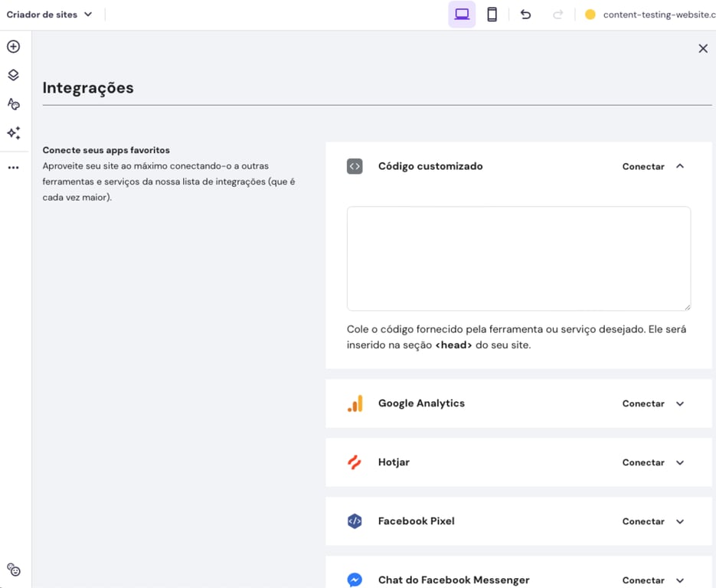This screenshot has height=588, width=716.
Task: Open the add elements panel
Action: [x=14, y=46]
